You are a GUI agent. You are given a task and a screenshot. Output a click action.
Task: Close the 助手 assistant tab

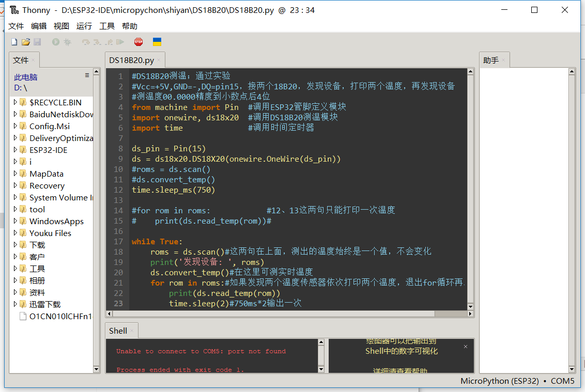click(504, 60)
